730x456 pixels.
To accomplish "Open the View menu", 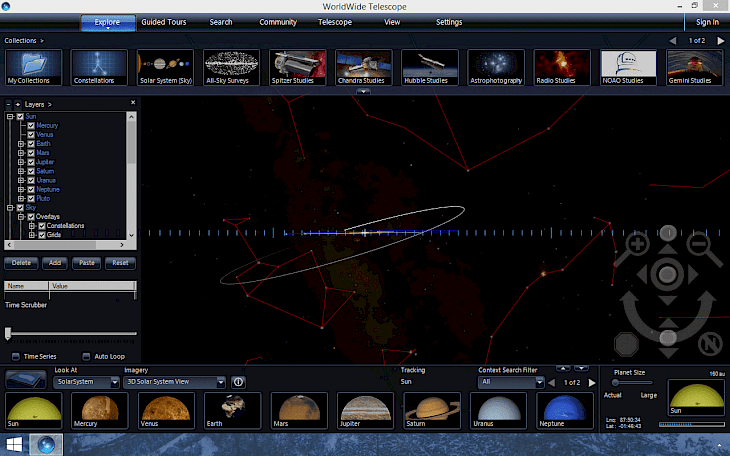I will (x=392, y=22).
